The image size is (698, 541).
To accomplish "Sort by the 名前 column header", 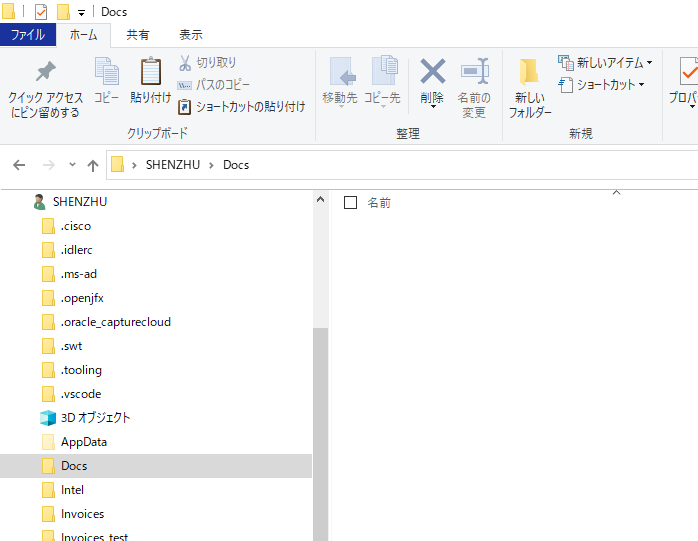I will coord(379,203).
